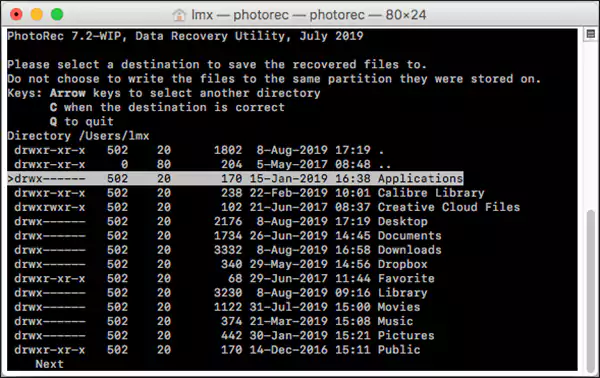Maximize the terminal with green button
This screenshot has height=378, width=600.
point(57,15)
